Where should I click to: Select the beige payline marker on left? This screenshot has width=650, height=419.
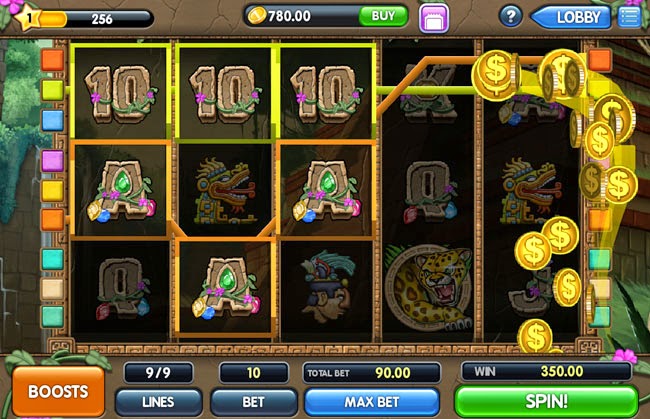click(53, 288)
